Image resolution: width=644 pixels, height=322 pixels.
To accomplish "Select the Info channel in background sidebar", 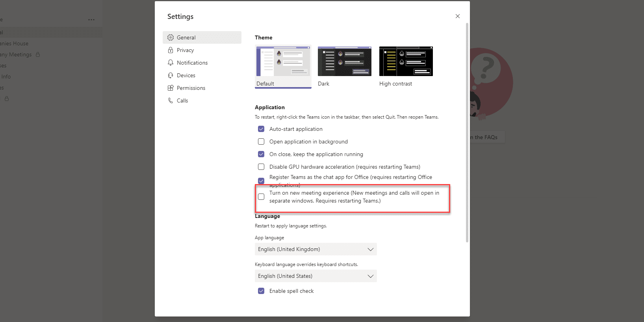I will coord(6,76).
